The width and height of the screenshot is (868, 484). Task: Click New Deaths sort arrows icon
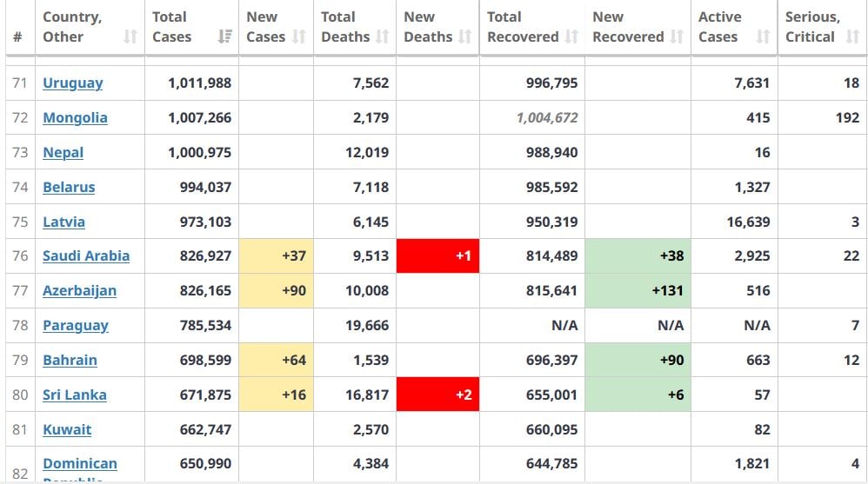click(465, 36)
